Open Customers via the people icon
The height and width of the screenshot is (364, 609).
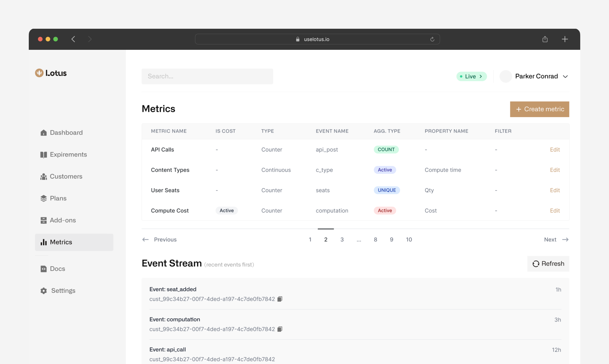[43, 176]
